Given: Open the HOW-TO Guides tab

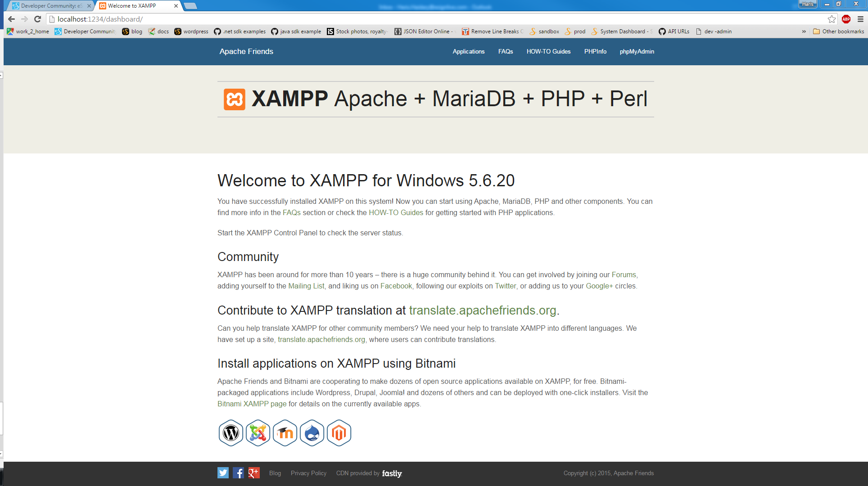Looking at the screenshot, I should [x=548, y=52].
